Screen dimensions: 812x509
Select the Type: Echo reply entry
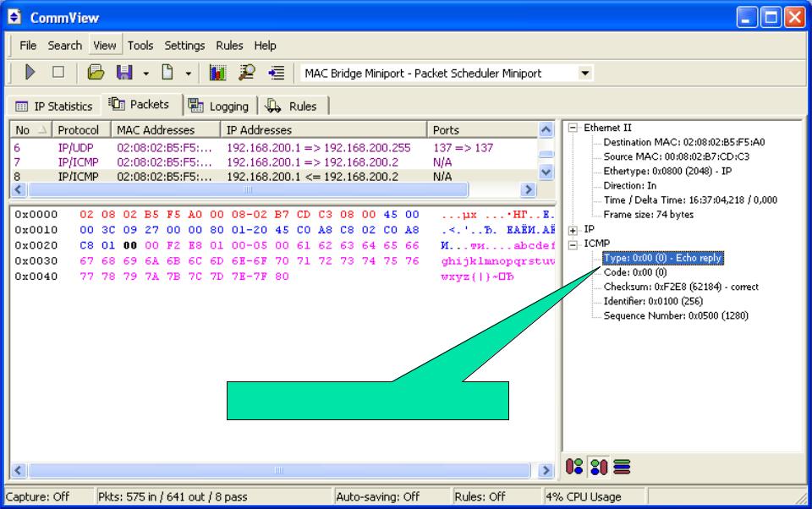pos(663,258)
